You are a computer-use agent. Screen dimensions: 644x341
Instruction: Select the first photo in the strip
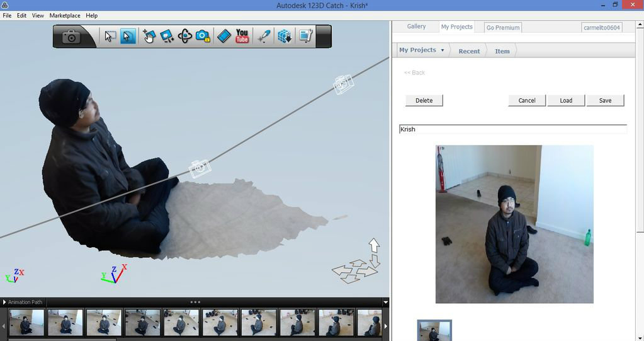pyautogui.click(x=26, y=323)
